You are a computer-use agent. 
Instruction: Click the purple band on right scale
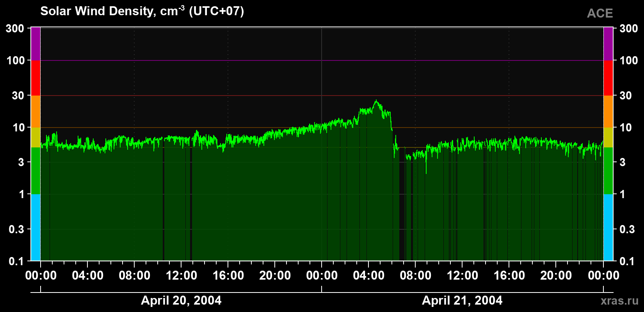click(x=608, y=44)
